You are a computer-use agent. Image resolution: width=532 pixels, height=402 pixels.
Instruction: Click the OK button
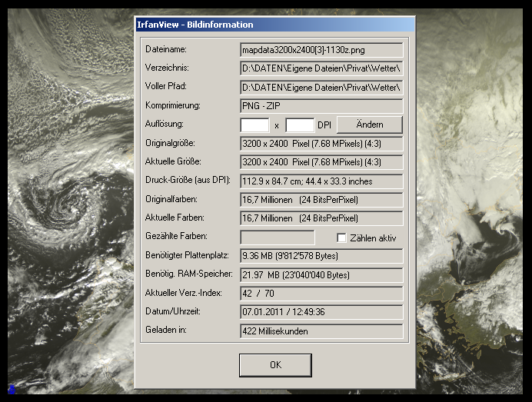click(275, 365)
